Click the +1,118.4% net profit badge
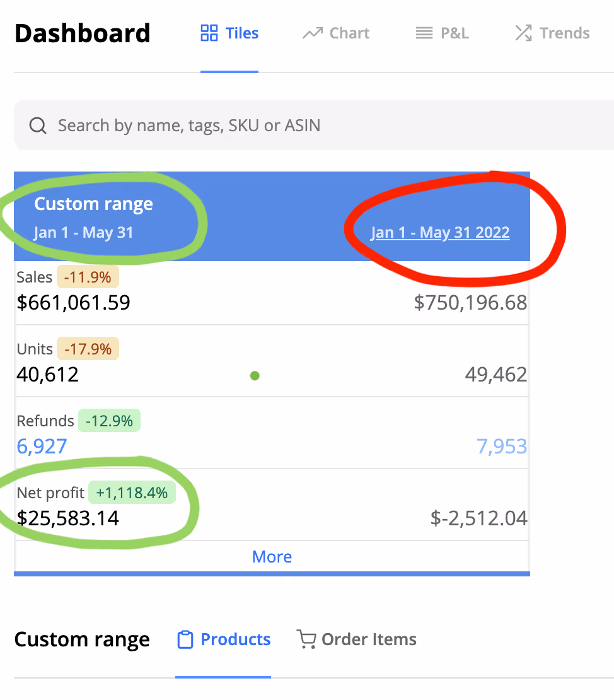This screenshot has width=614, height=700. [x=132, y=493]
